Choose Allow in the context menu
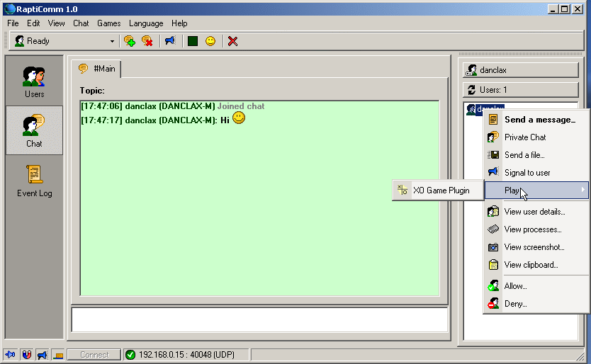The width and height of the screenshot is (591, 364). [536, 286]
